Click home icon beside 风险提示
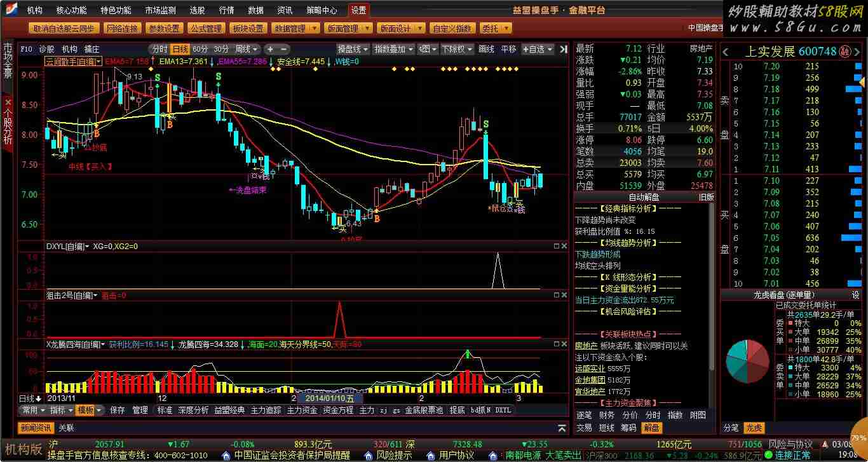868x462 pixels. coord(367,456)
